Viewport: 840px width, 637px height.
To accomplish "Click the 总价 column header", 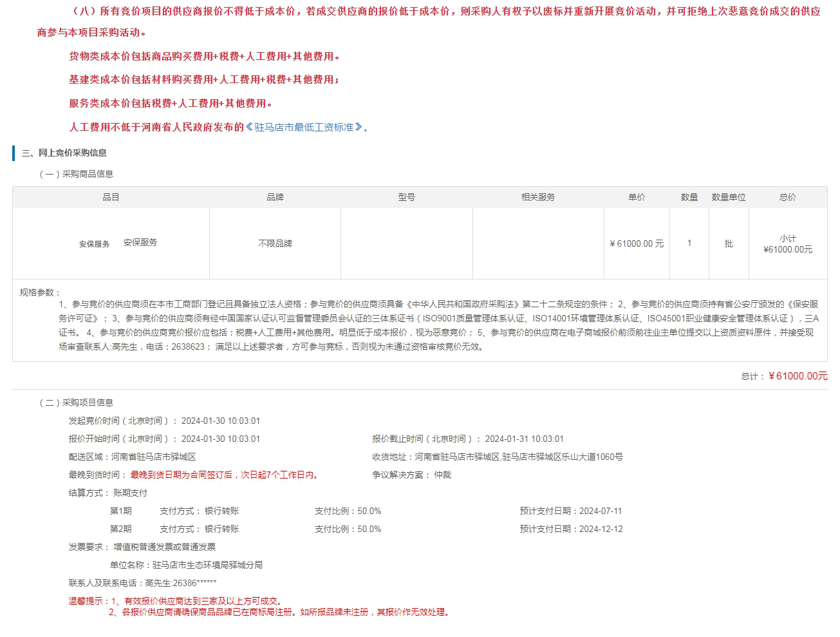I will [x=788, y=198].
